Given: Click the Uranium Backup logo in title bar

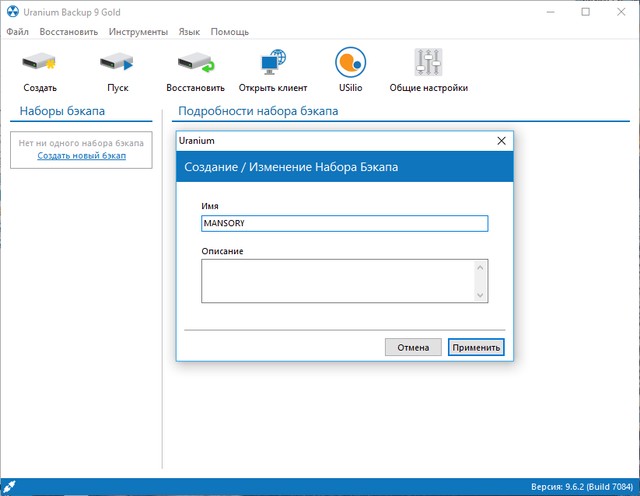Looking at the screenshot, I should point(12,12).
